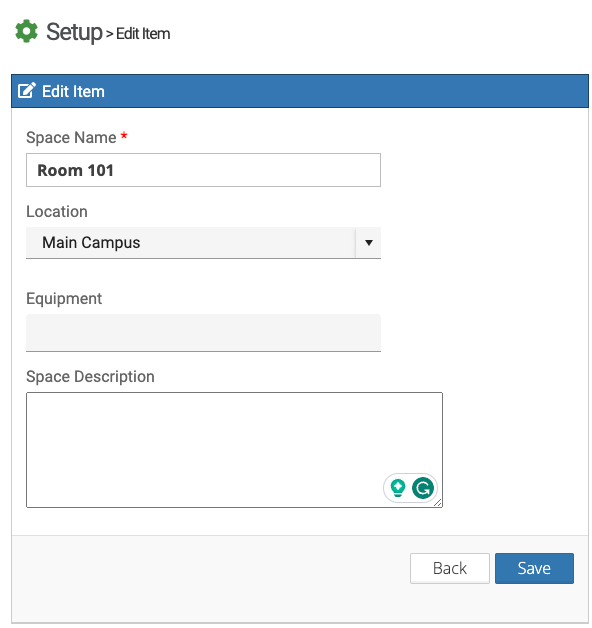Click the green Setup gear icon
Image resolution: width=592 pixels, height=628 pixels.
click(x=26, y=31)
